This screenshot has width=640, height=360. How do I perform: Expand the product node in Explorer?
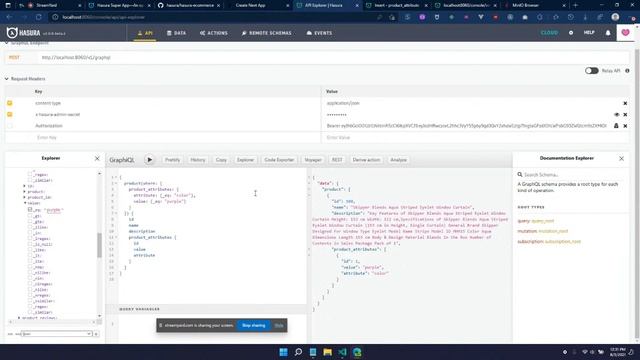coord(24,191)
